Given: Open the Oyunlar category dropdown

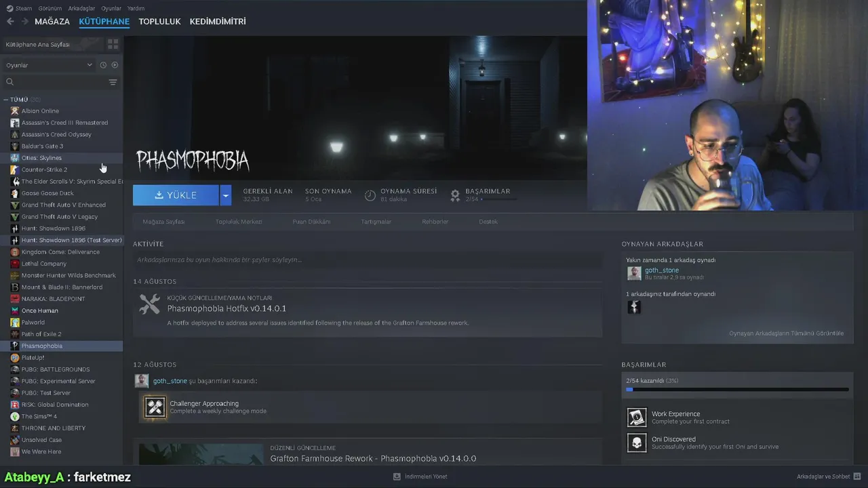Looking at the screenshot, I should (x=49, y=65).
